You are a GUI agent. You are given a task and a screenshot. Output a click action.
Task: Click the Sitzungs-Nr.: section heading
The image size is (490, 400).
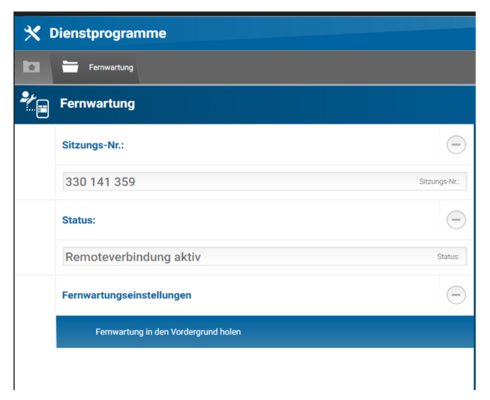coord(93,145)
